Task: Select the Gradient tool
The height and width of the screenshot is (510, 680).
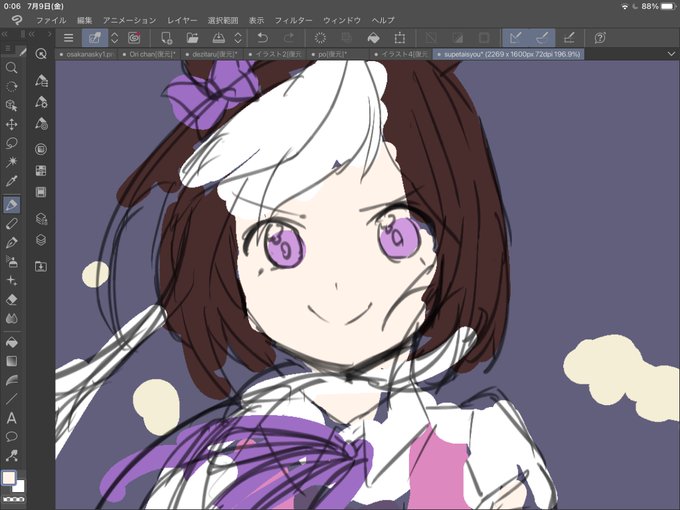Action: 12,361
